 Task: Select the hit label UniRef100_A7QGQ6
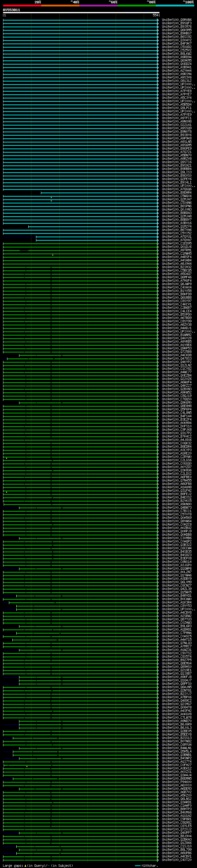(x=177, y=189)
